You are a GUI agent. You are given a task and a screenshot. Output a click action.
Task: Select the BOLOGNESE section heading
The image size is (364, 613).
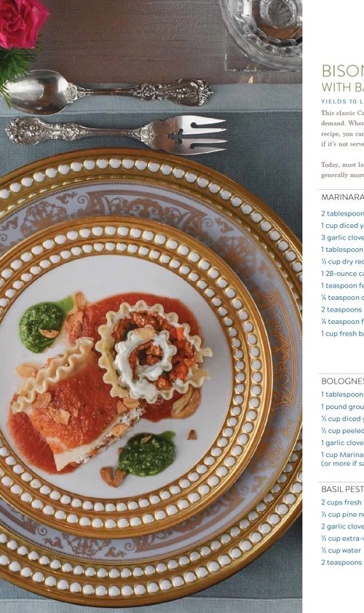click(x=342, y=381)
